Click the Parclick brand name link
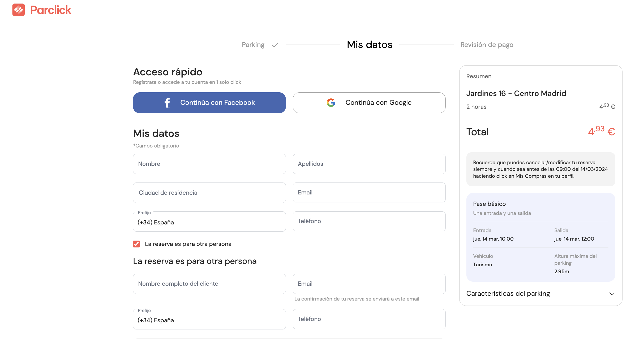The width and height of the screenshot is (644, 339). (x=50, y=10)
